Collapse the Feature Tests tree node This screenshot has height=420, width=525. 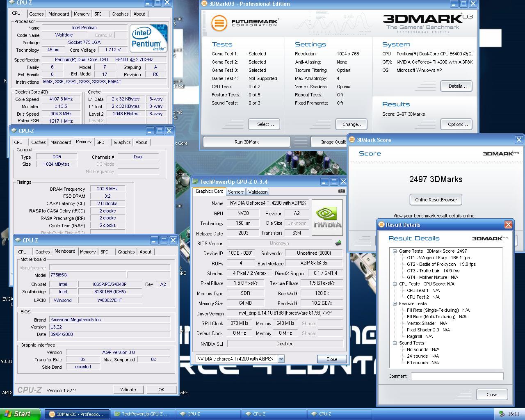tap(395, 304)
